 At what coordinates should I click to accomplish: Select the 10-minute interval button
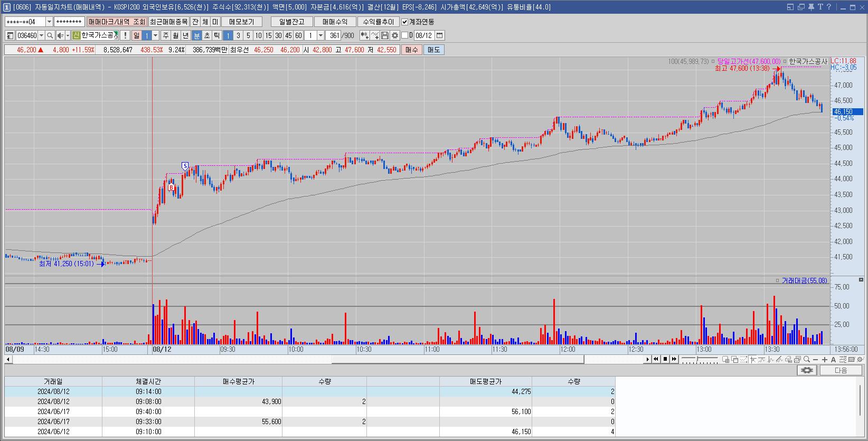point(258,35)
